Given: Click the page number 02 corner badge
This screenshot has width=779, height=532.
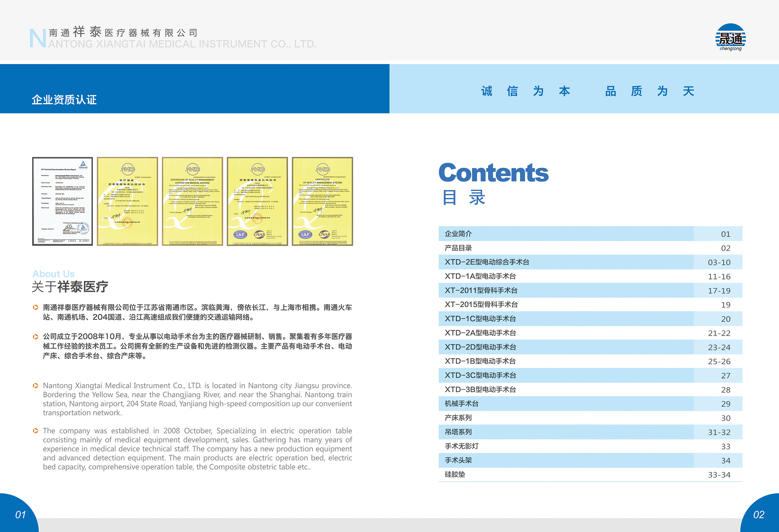Looking at the screenshot, I should click(760, 513).
